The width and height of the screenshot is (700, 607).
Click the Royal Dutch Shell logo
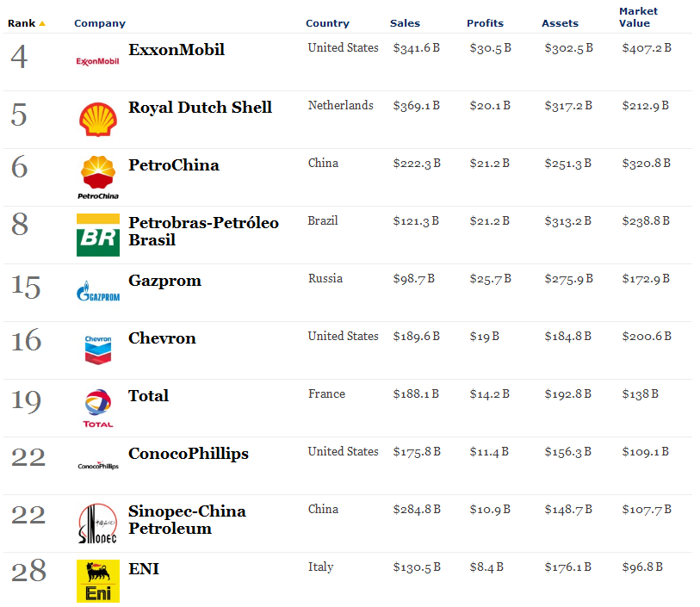[98, 119]
